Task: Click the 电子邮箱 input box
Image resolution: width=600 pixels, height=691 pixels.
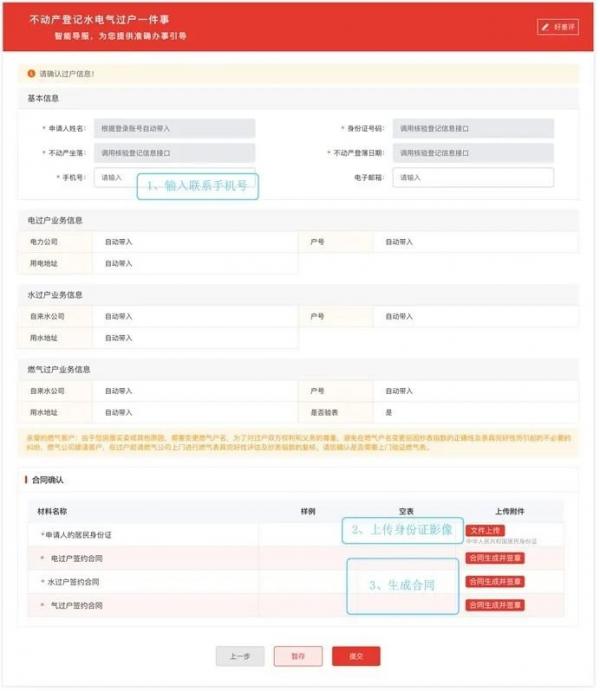Action: point(473,177)
